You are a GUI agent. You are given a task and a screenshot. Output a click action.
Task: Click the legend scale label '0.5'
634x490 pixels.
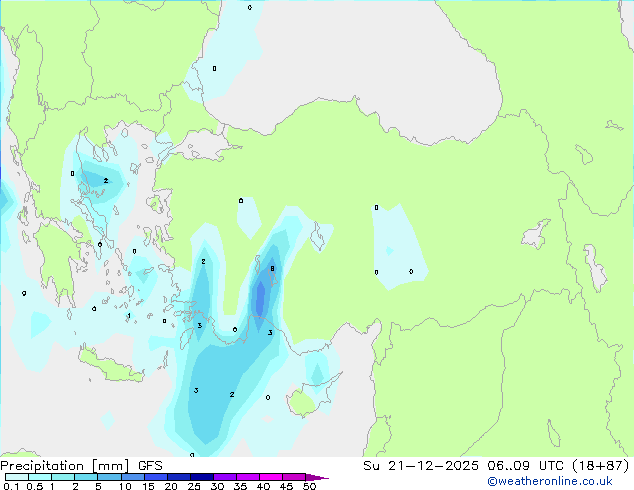[35, 486]
